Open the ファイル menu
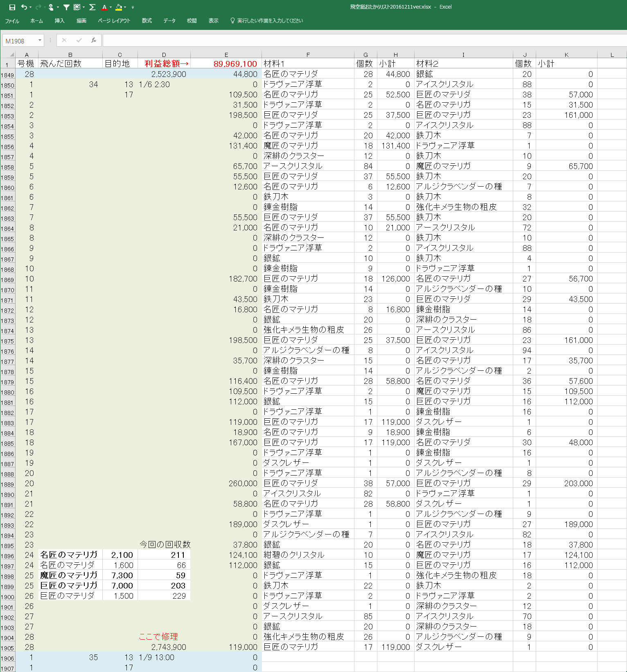627x672 pixels. pos(12,20)
